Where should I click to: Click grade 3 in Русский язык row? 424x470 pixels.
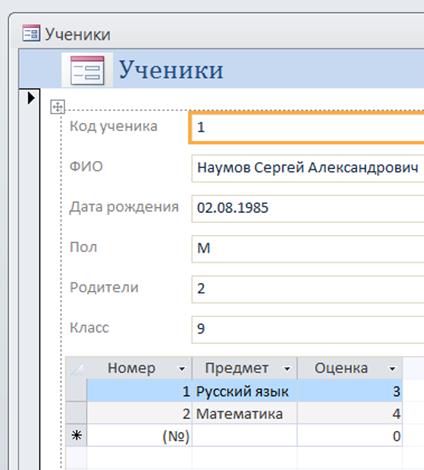[350, 391]
